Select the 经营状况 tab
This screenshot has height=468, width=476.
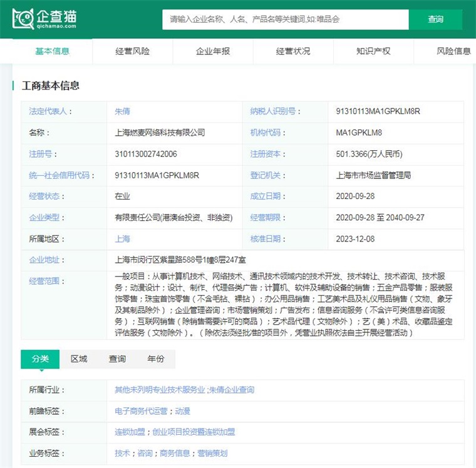[x=293, y=51]
